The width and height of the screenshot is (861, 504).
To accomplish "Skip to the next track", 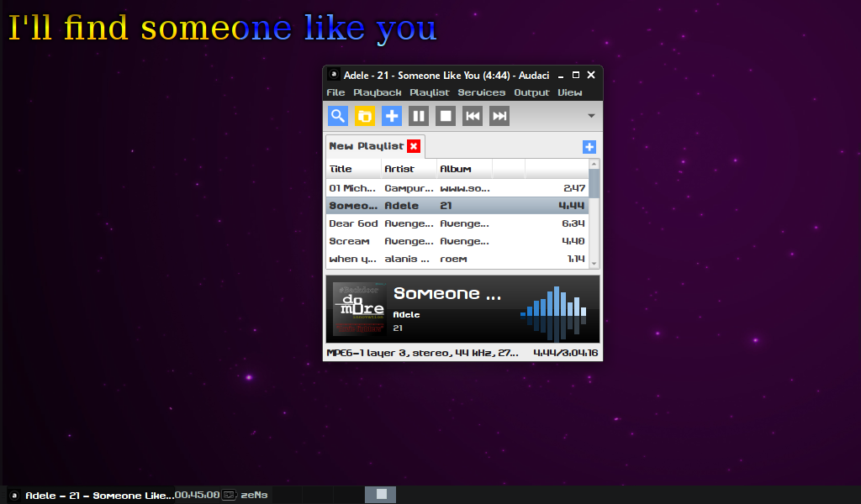I will pyautogui.click(x=499, y=116).
